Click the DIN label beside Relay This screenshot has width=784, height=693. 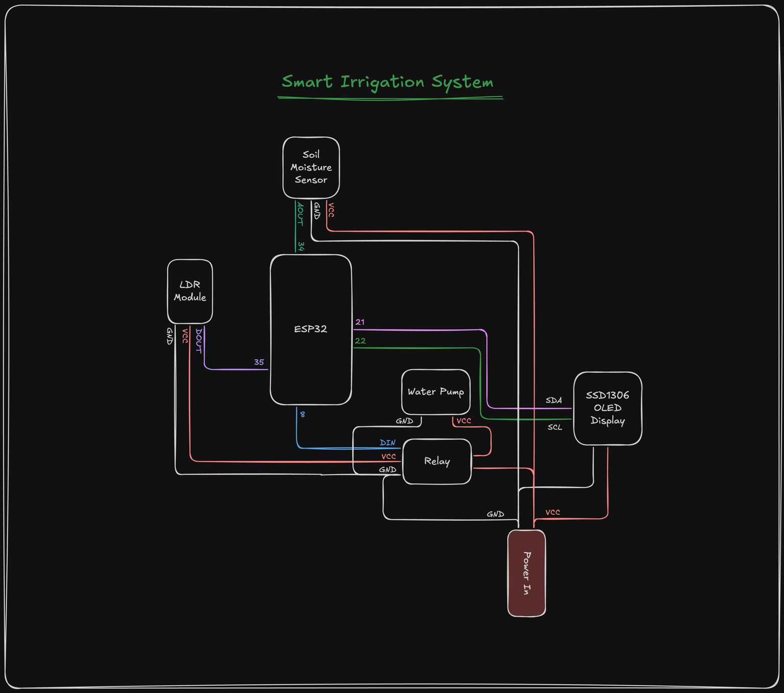[388, 443]
